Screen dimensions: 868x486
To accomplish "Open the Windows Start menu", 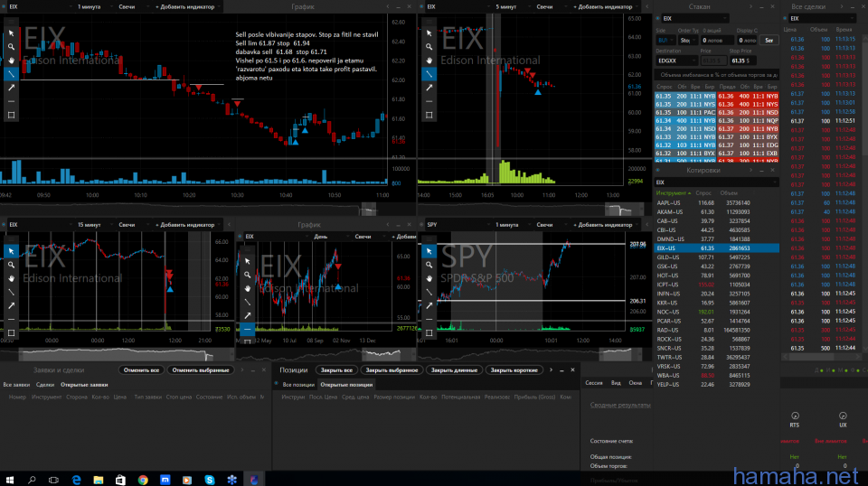I will (x=9, y=480).
